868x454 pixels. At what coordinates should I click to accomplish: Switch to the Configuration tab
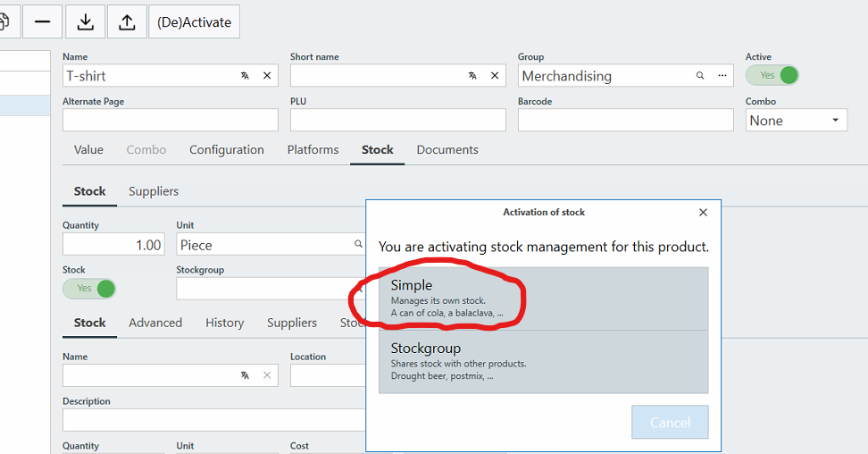tap(227, 150)
